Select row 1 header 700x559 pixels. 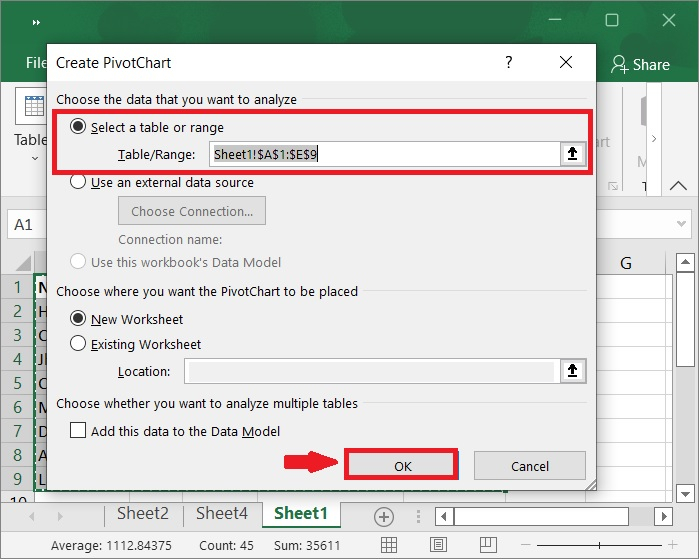tap(17, 287)
